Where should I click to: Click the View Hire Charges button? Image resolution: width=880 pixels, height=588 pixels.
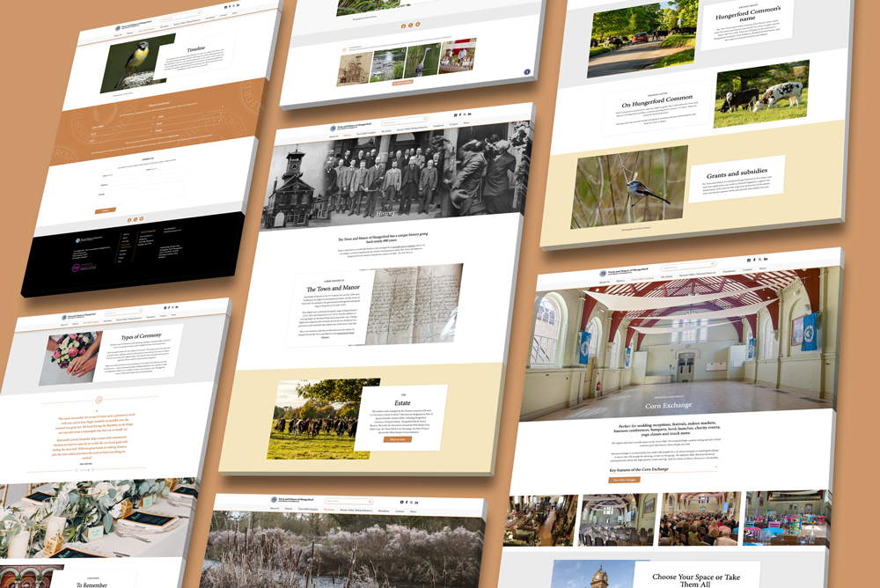[624, 480]
